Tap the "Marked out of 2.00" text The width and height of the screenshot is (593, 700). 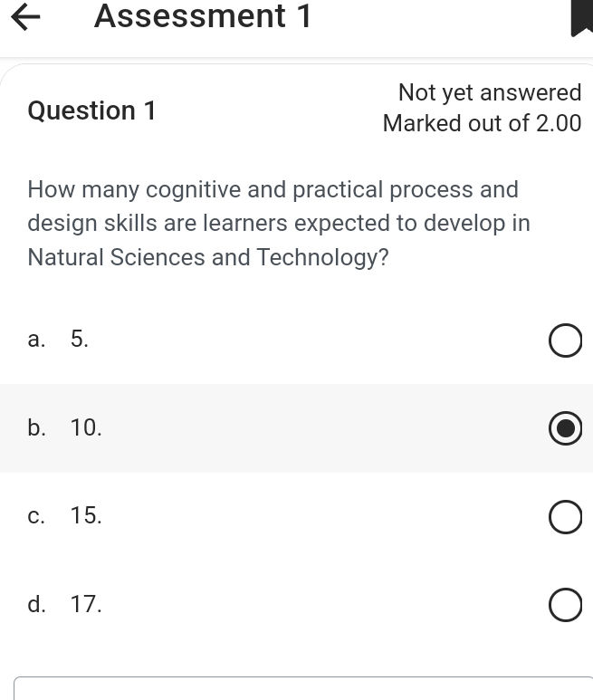482,123
